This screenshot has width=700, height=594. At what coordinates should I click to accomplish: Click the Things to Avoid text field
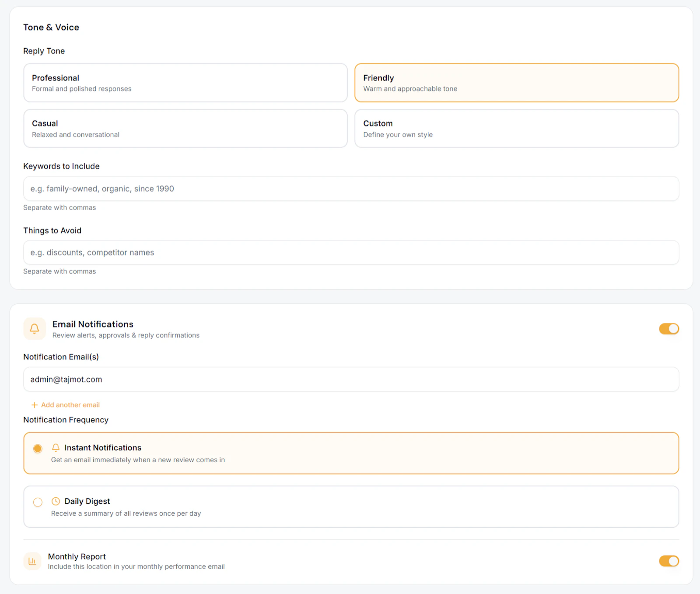[x=350, y=252]
